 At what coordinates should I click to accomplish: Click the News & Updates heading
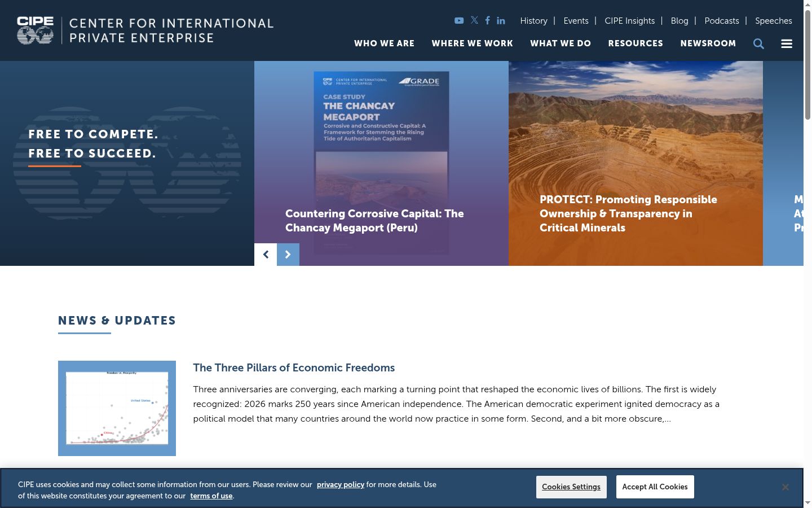(x=117, y=321)
